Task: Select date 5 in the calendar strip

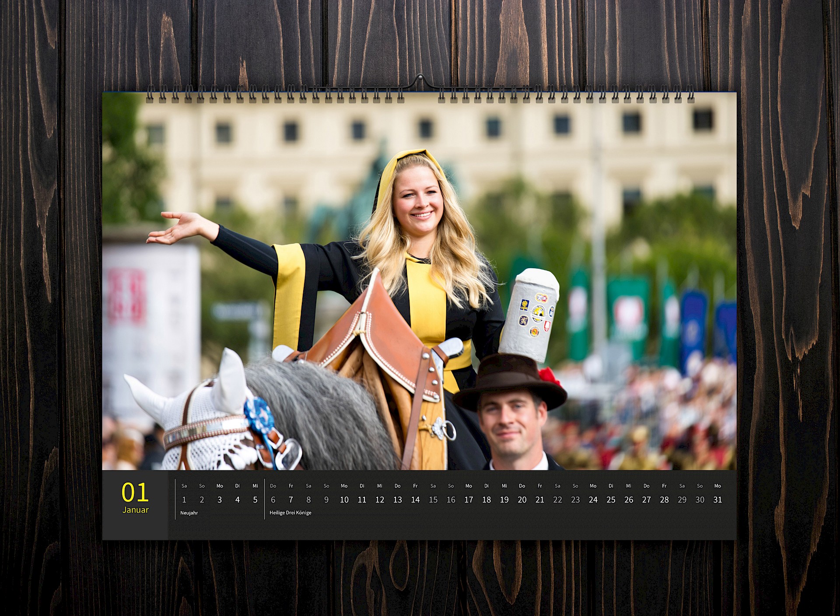Action: tap(255, 500)
